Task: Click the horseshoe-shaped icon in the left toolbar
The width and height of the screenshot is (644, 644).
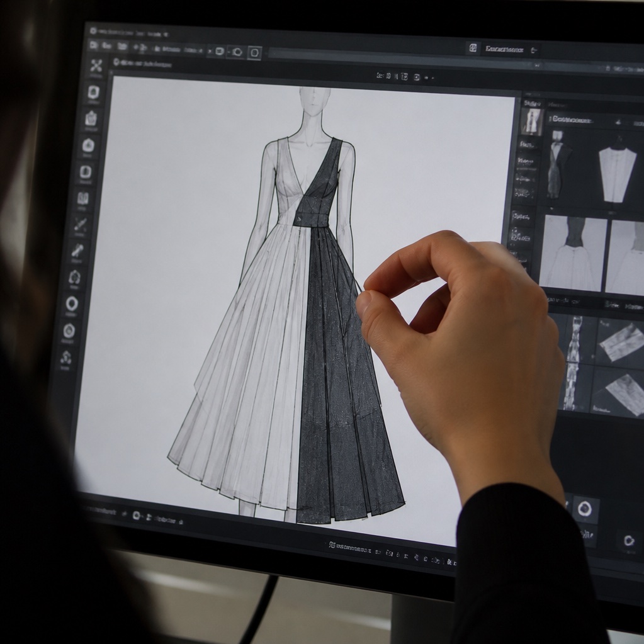Action: (74, 277)
